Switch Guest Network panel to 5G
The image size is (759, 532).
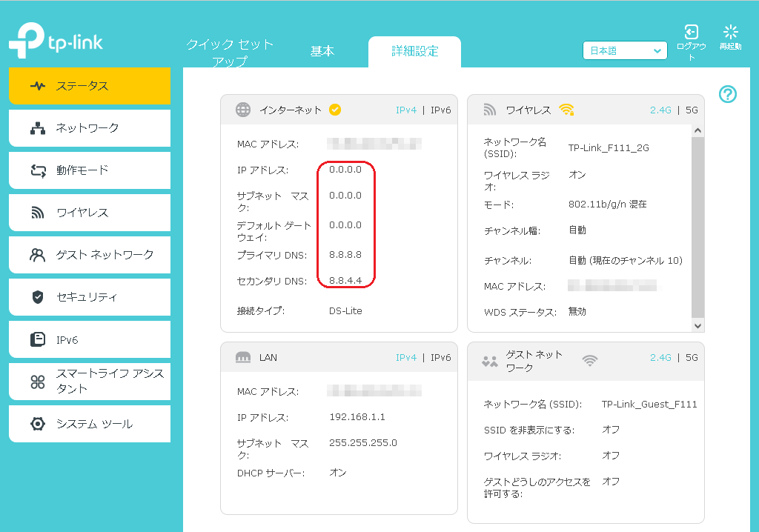coord(692,357)
